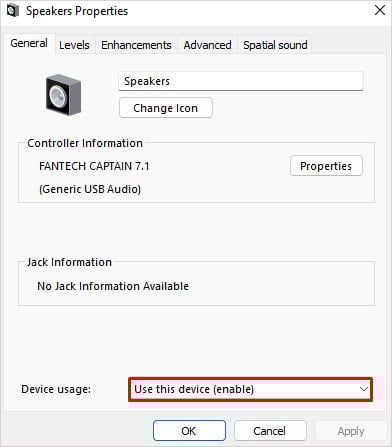Click the small speaker icon in title bar

(12, 11)
